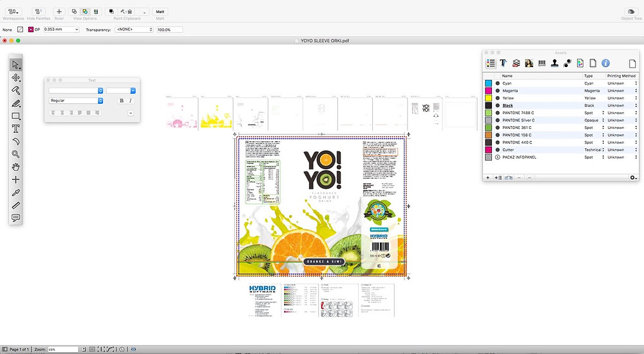The width and height of the screenshot is (644, 354).
Task: Open the info tab in Assets panel
Action: pos(605,63)
